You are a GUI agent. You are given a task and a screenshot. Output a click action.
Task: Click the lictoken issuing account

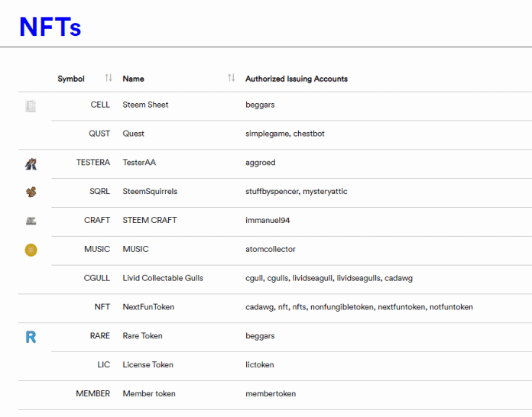(260, 365)
